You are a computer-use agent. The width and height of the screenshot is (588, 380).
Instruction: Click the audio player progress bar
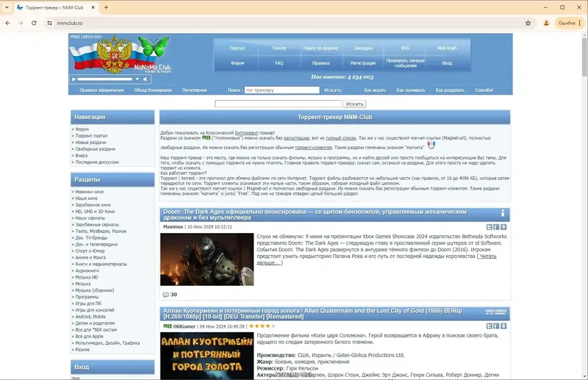point(105,79)
